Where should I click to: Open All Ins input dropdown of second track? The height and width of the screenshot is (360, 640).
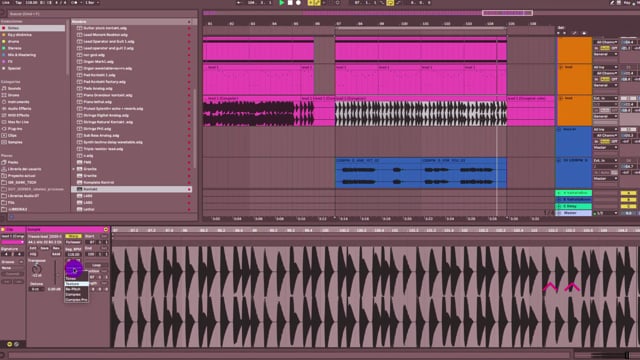tap(606, 67)
